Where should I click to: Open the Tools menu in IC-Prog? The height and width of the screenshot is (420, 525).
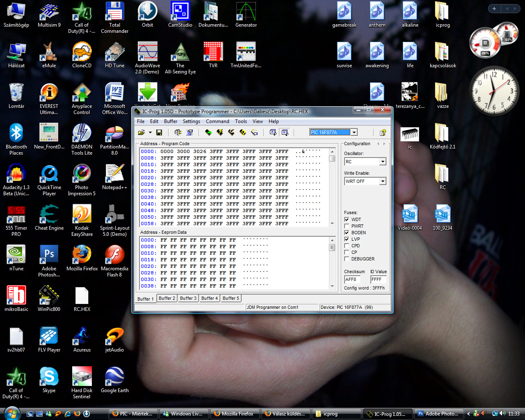[241, 121]
